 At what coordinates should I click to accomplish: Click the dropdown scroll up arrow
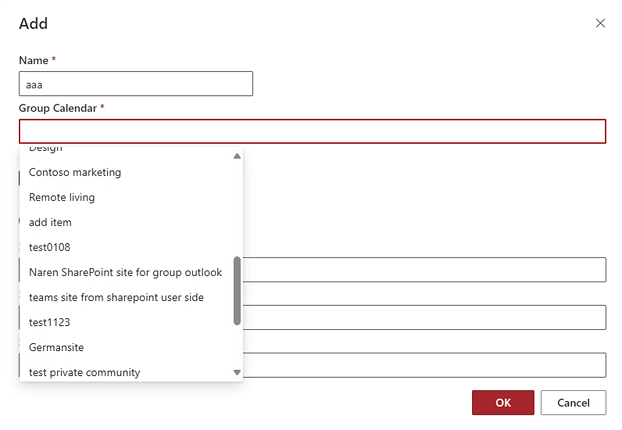pos(237,156)
